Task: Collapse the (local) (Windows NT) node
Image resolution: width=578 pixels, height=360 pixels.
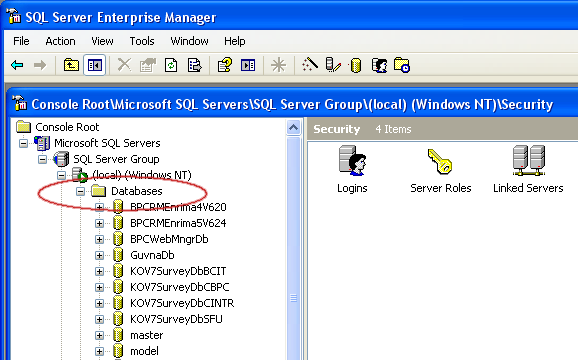Action: (62, 175)
